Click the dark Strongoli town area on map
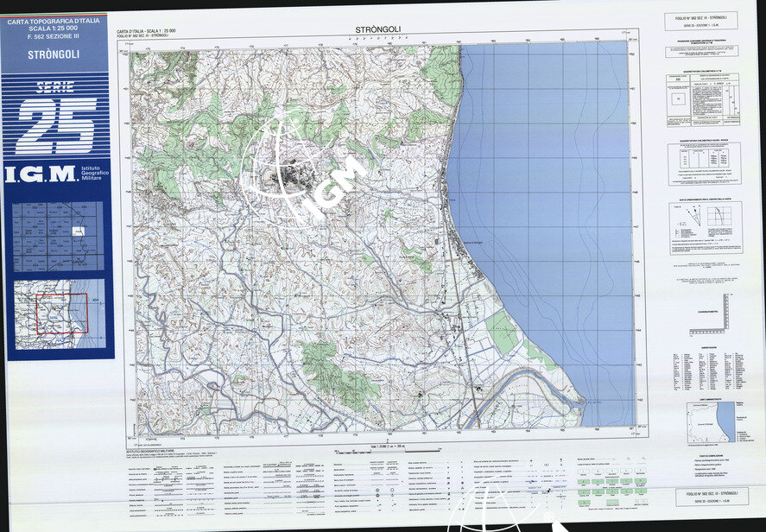766x532 pixels. coord(288,176)
